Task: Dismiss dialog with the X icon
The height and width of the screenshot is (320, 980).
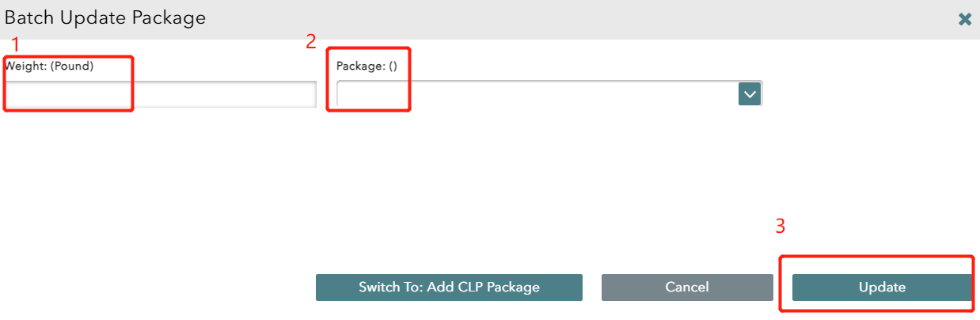Action: point(964,20)
